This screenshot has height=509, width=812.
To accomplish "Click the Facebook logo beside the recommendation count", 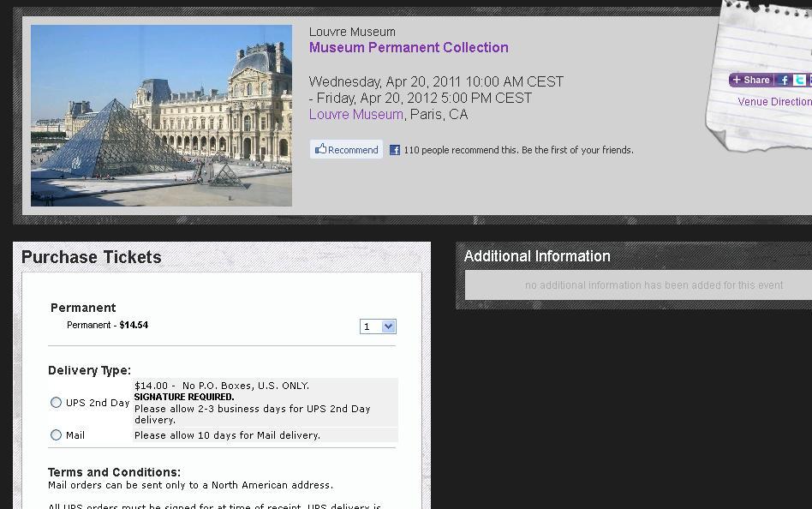I will (x=395, y=150).
